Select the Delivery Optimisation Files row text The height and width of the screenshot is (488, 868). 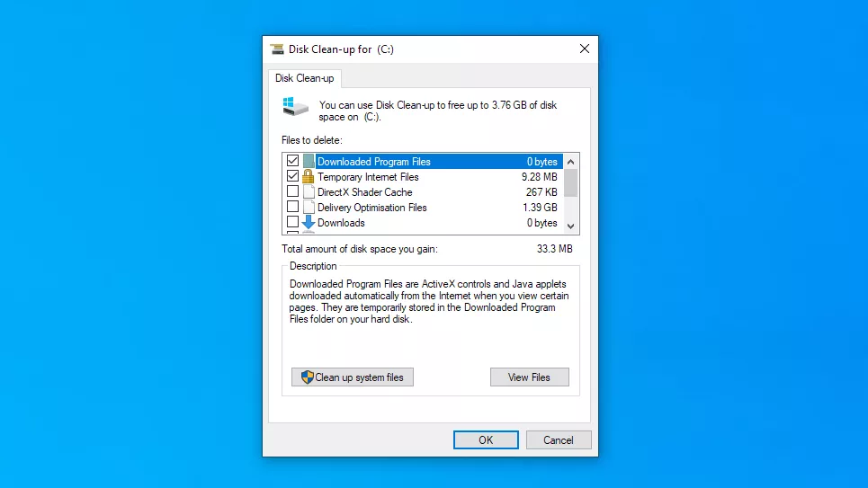pyautogui.click(x=372, y=208)
